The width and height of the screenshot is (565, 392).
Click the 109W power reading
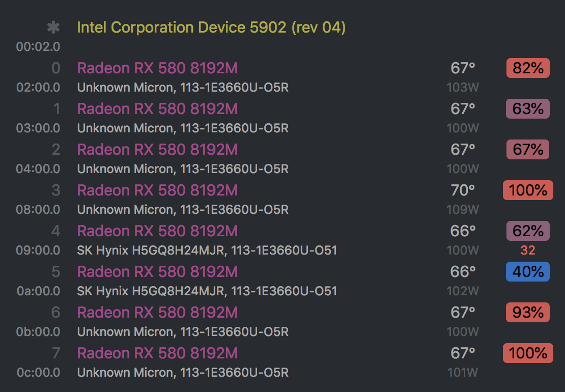click(x=463, y=210)
